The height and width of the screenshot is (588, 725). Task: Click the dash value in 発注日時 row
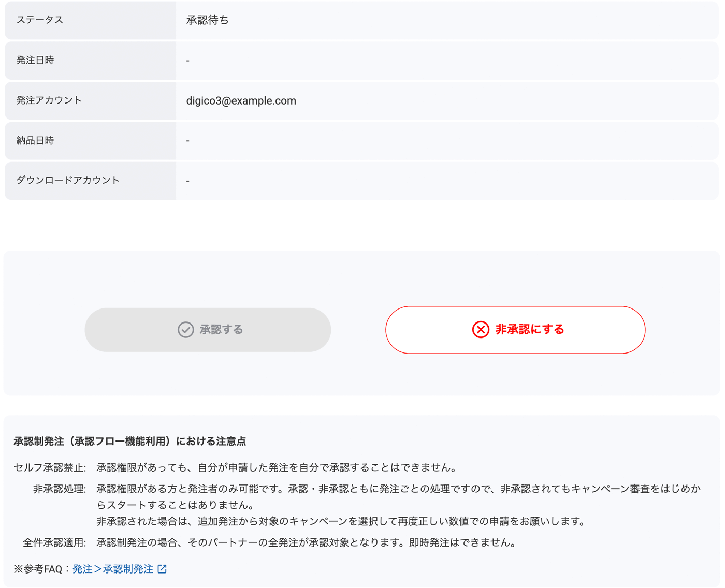[187, 61]
